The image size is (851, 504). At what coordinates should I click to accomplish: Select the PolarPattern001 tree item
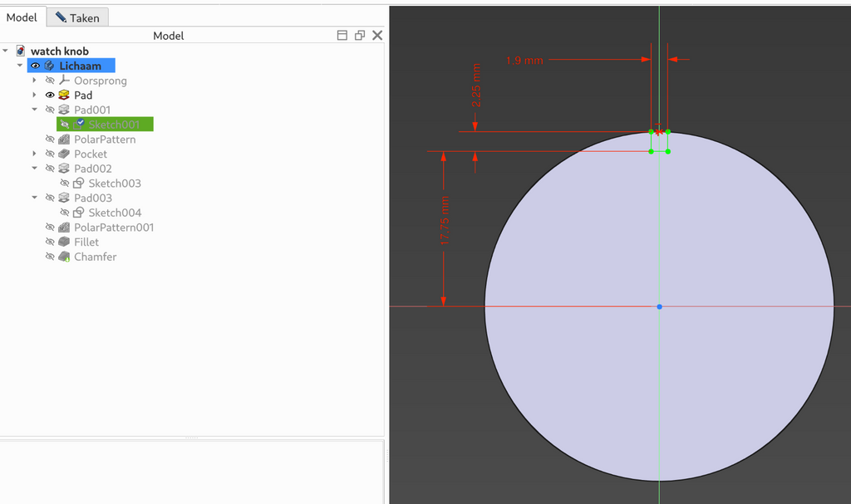(x=113, y=228)
